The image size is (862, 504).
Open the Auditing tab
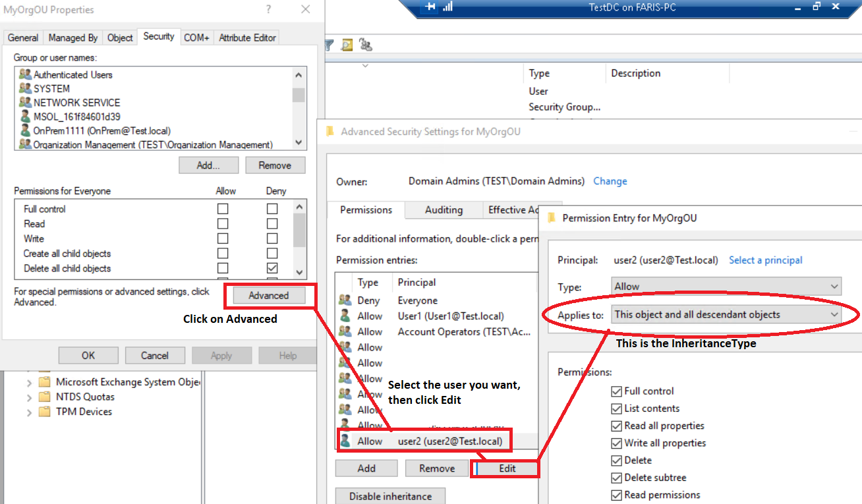click(x=444, y=210)
